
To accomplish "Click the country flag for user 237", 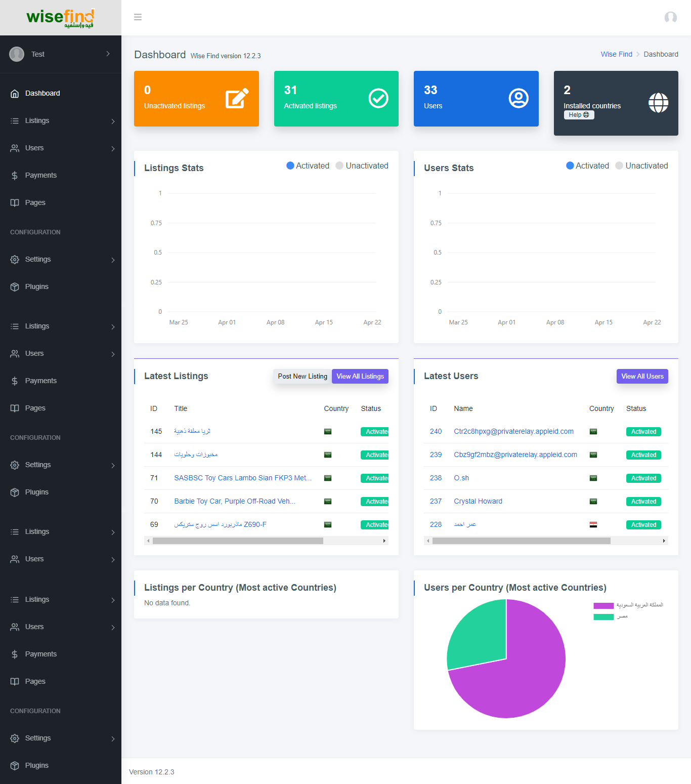I will click(x=593, y=502).
